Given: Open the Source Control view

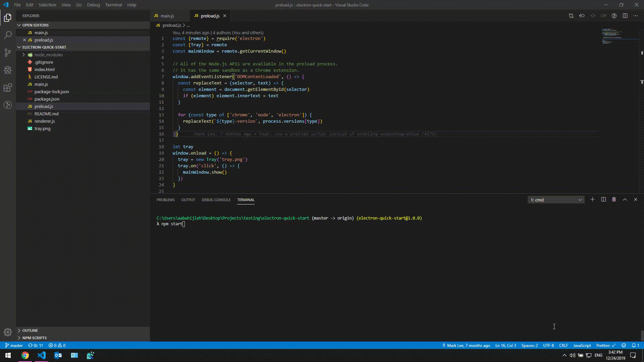Looking at the screenshot, I should point(8,52).
